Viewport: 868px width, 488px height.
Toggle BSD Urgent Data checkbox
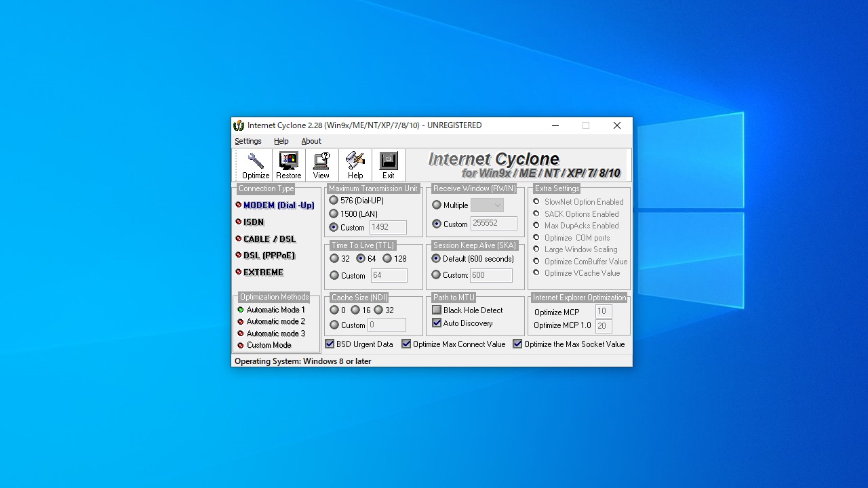(330, 344)
